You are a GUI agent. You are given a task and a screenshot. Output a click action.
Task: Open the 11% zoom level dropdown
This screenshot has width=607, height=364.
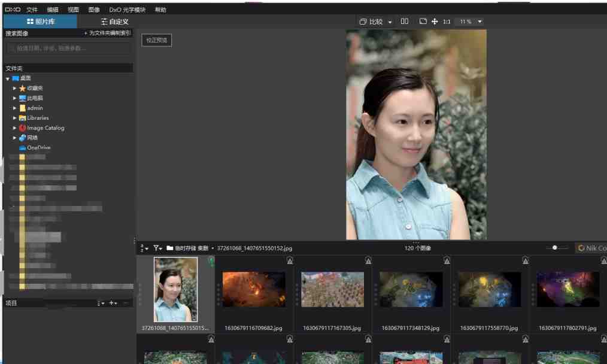pos(471,21)
